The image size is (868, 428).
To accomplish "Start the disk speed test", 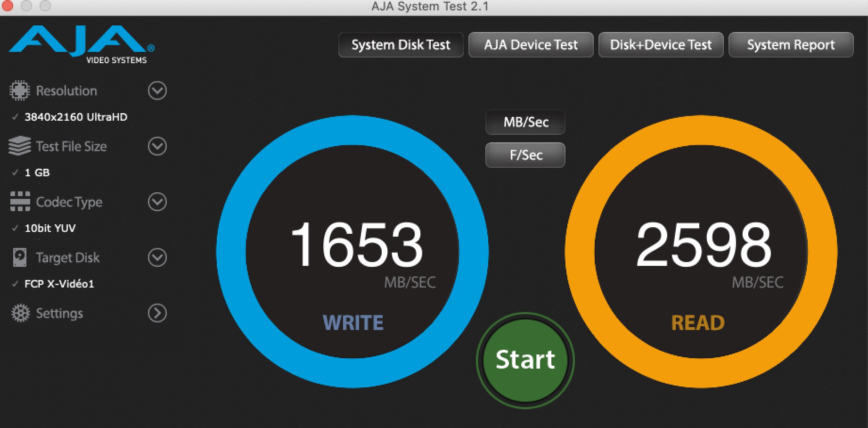I will 525,361.
